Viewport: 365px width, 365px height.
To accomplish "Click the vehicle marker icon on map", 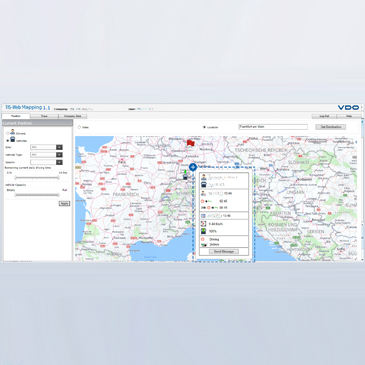I will pos(185,176).
